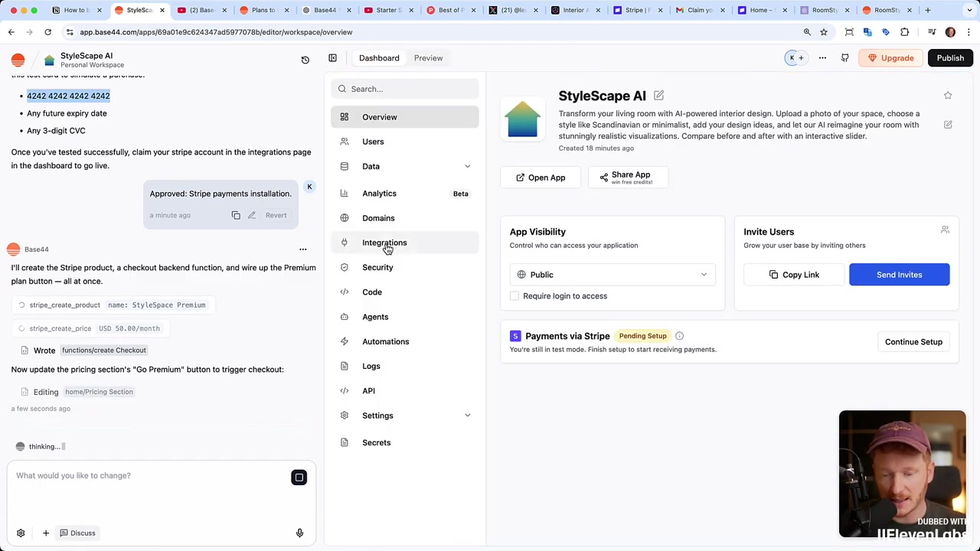
Task: Click the StyleScape AI app logo thumbnail
Action: [522, 119]
